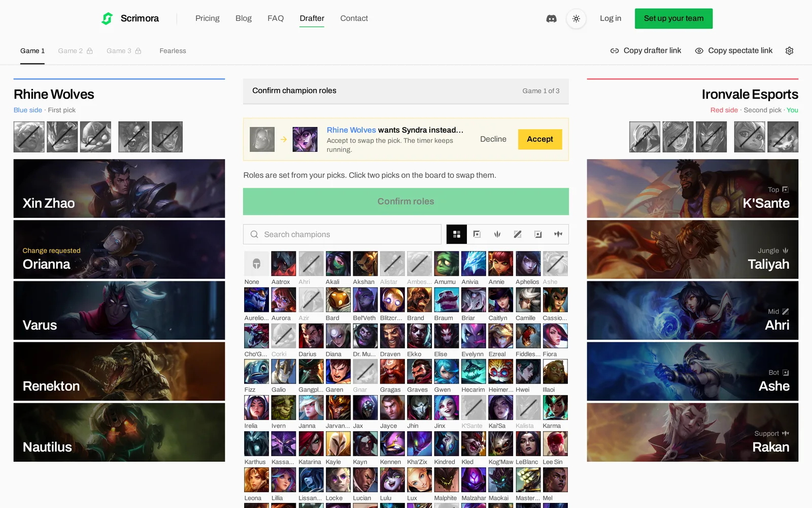Click Orianna change requested card
The image size is (812, 508).
tap(119, 249)
